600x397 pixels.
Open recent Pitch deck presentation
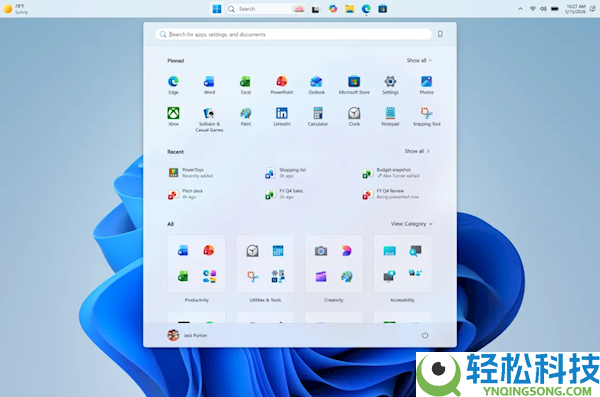[x=186, y=194]
